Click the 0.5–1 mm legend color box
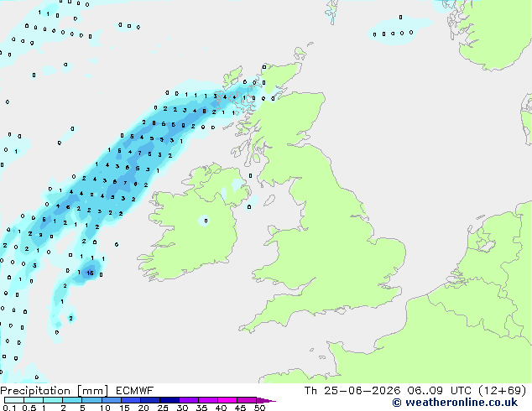 click(x=34, y=400)
